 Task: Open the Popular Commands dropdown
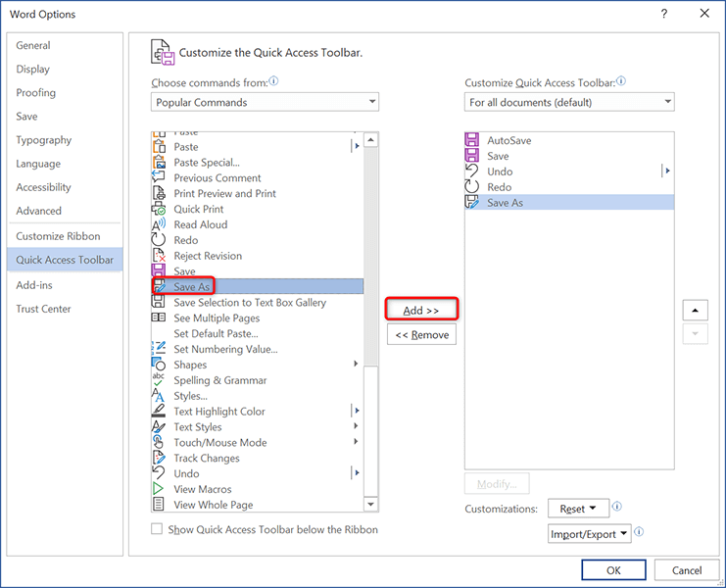click(x=265, y=102)
